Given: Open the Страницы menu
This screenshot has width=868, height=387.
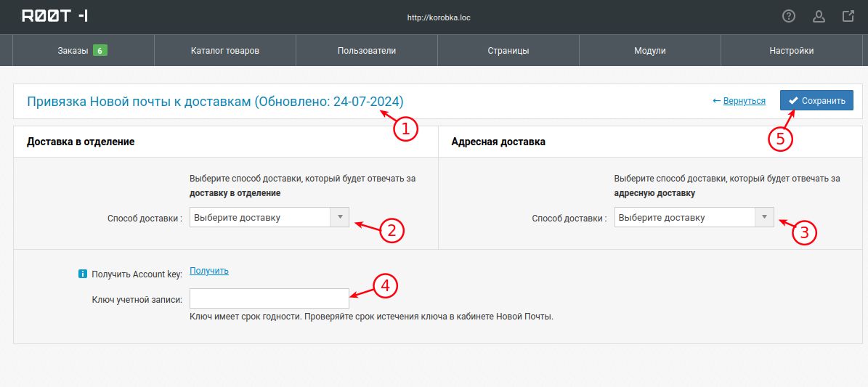Looking at the screenshot, I should pyautogui.click(x=508, y=50).
